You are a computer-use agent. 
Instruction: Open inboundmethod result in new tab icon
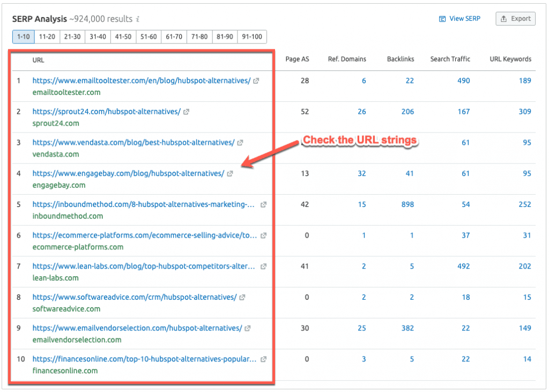[x=263, y=205]
